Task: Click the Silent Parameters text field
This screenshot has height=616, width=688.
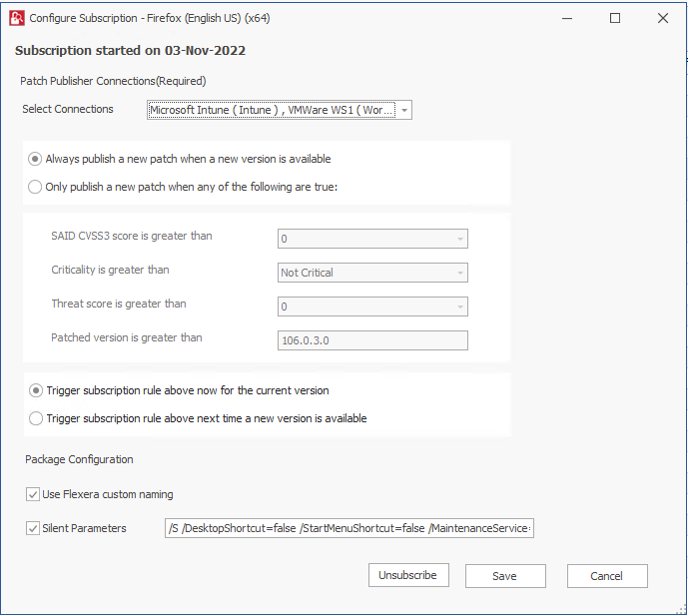Action: [349, 528]
